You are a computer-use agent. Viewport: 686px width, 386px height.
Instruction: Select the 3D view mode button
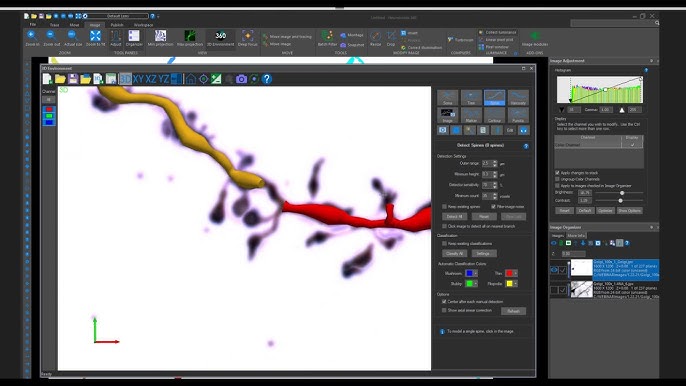[125, 79]
